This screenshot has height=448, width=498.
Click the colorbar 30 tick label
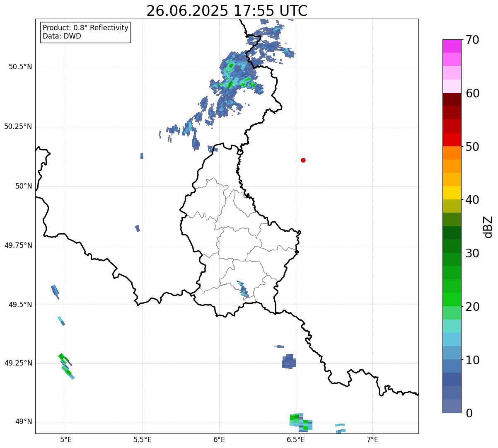pyautogui.click(x=472, y=253)
